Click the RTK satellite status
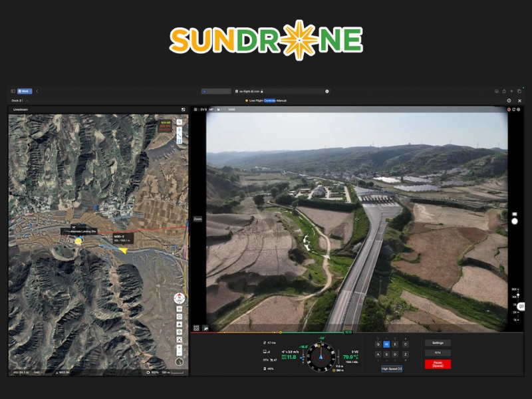Screen dimensions: 532x399 [x=270, y=360]
